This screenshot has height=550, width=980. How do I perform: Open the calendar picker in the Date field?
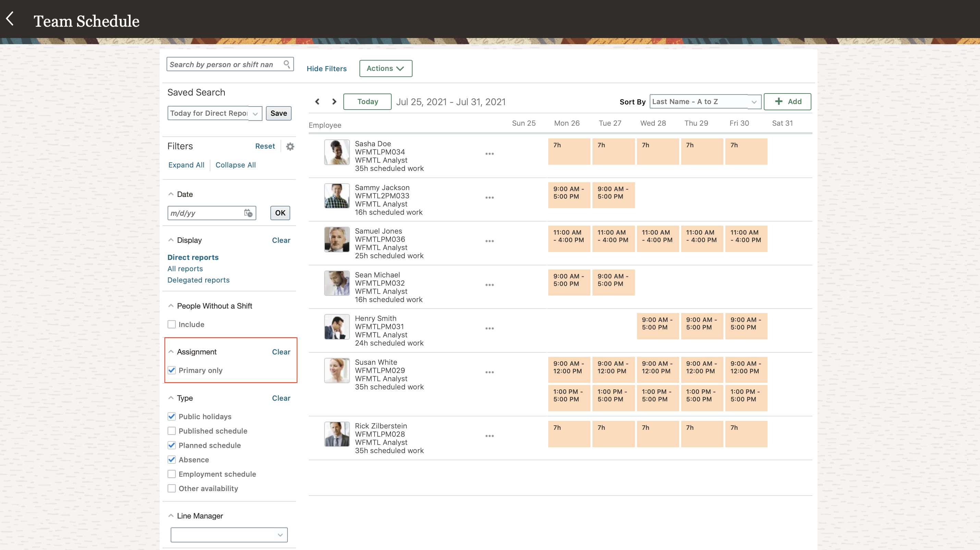(x=248, y=213)
